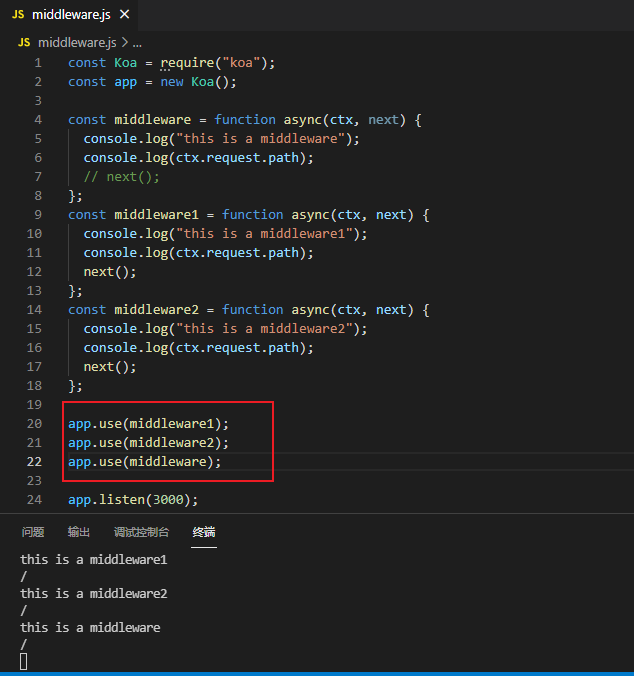Click ctx.request.path on line 11
This screenshot has height=676, width=634.
(237, 253)
